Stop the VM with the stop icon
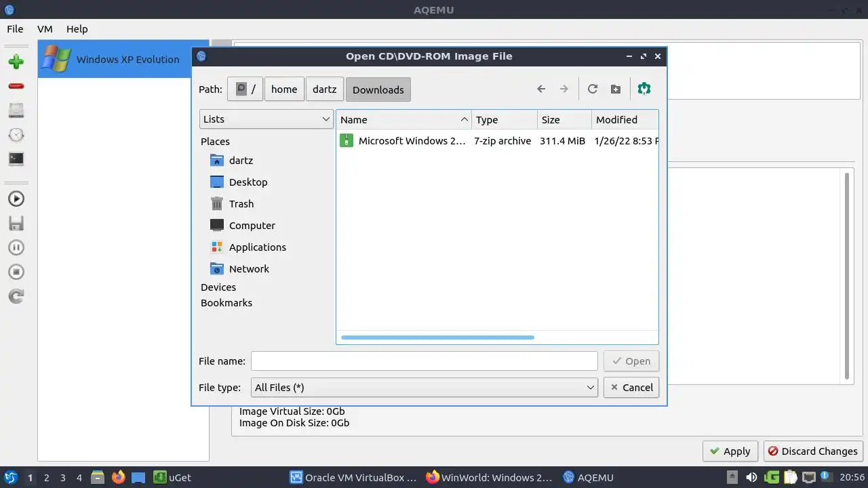The width and height of the screenshot is (868, 488). tap(16, 272)
